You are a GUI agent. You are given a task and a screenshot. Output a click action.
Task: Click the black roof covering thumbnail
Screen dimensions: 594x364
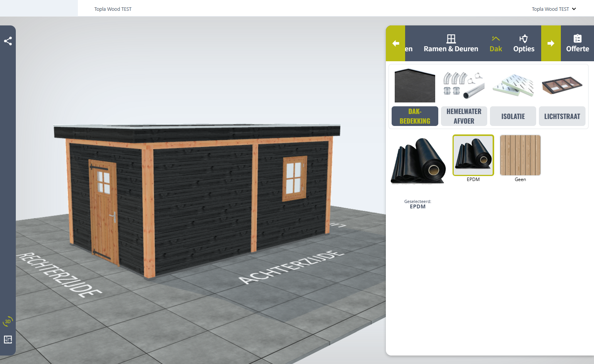point(415,86)
